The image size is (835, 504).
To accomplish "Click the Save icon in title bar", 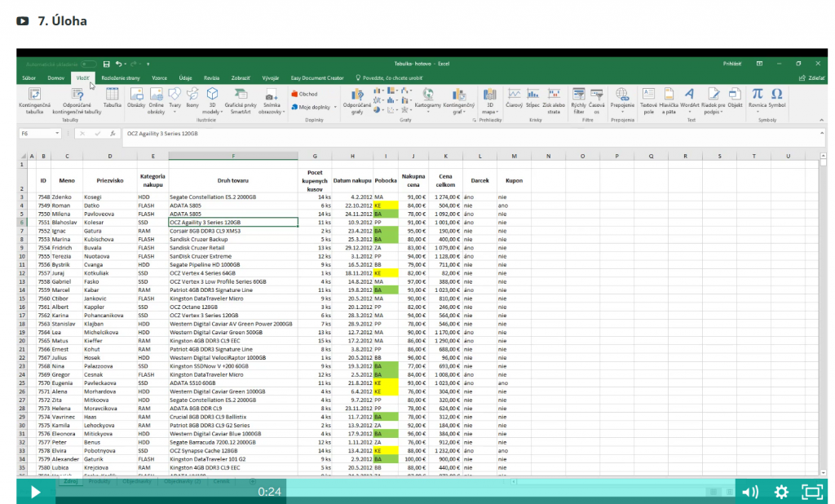I will point(107,64).
